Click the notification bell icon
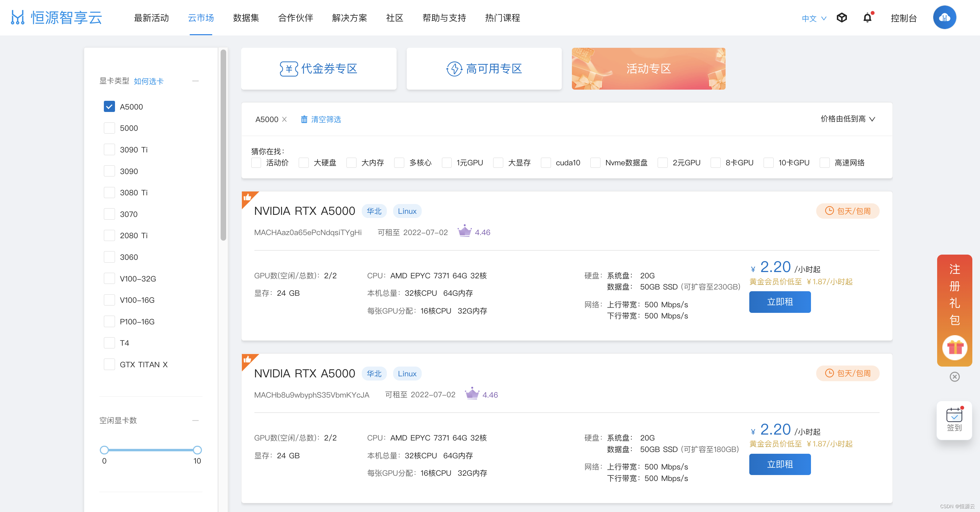 (x=867, y=18)
